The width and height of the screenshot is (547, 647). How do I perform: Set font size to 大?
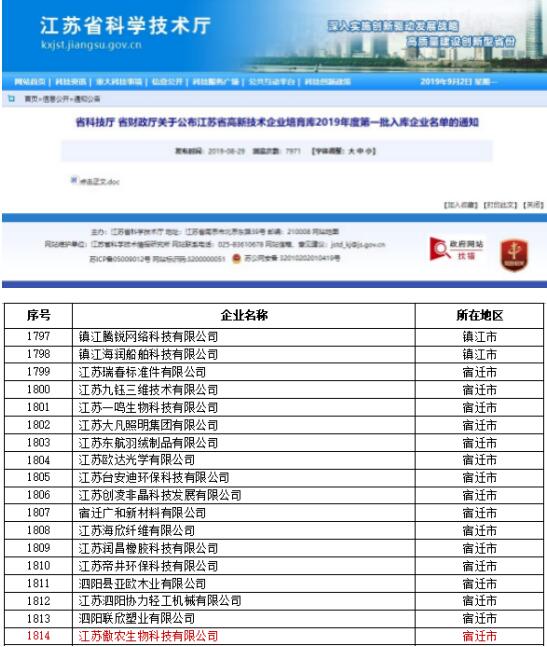(x=351, y=151)
